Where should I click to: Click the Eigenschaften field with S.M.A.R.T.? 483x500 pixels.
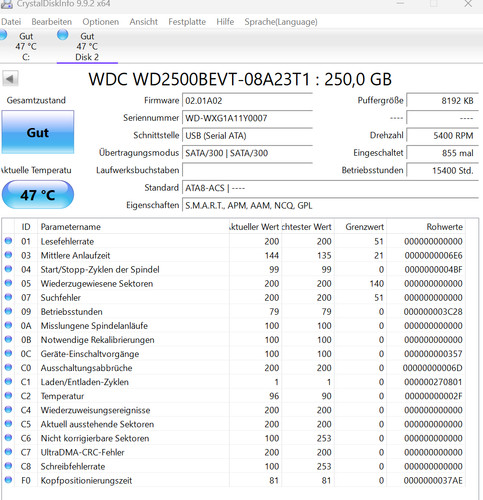coord(330,205)
